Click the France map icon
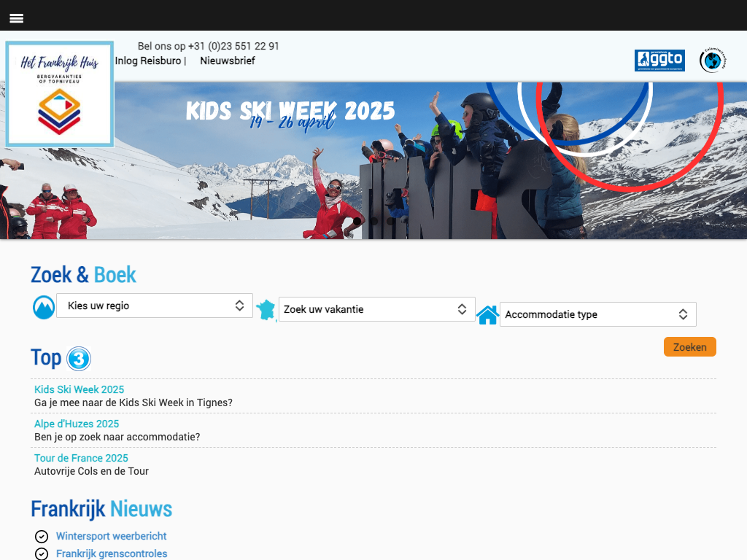Viewport: 747px width, 560px height. tap(266, 310)
